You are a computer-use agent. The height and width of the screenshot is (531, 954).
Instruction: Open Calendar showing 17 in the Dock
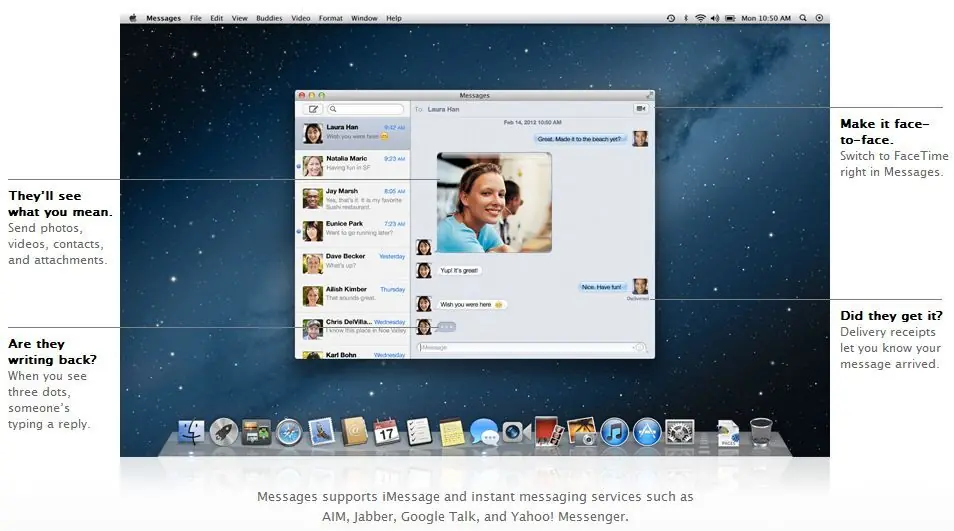[386, 432]
